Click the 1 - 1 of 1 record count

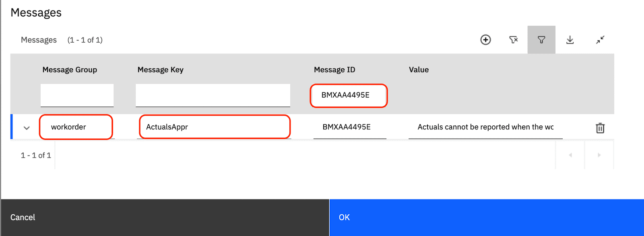point(35,155)
